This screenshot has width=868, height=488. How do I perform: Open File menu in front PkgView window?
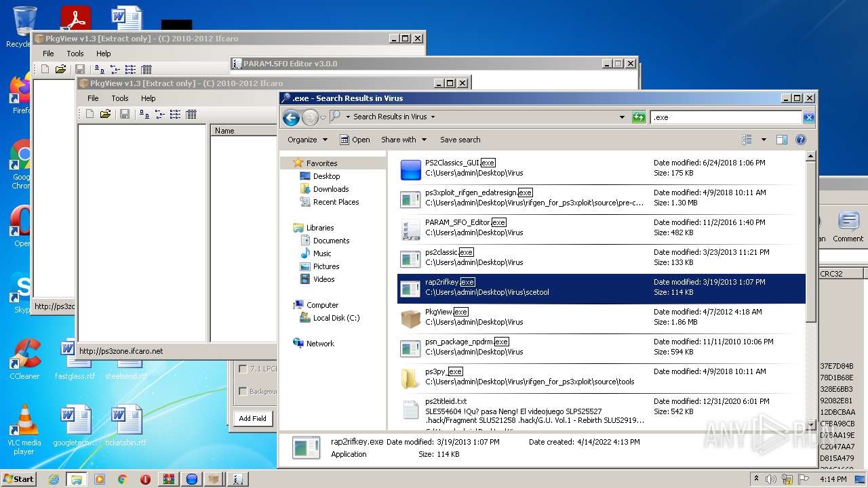coord(93,98)
